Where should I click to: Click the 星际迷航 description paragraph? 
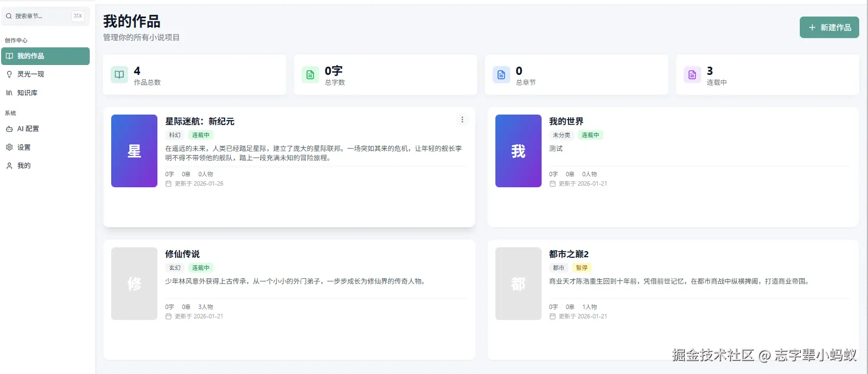click(x=314, y=153)
